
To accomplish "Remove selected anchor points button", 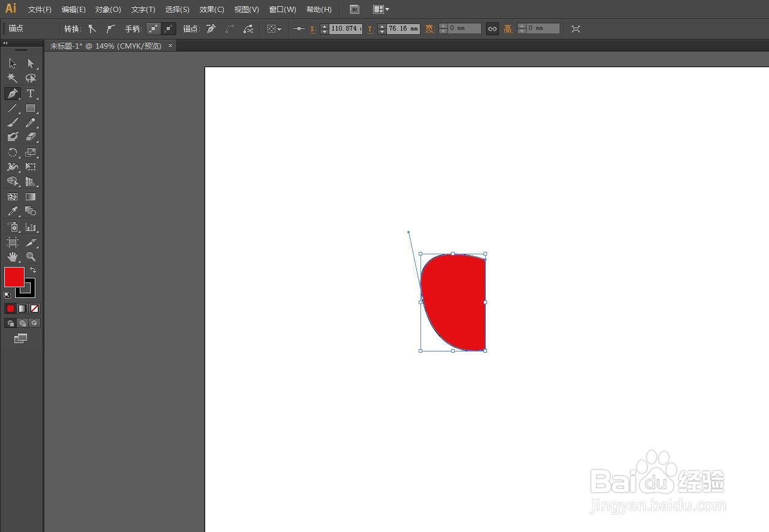I will coord(211,29).
